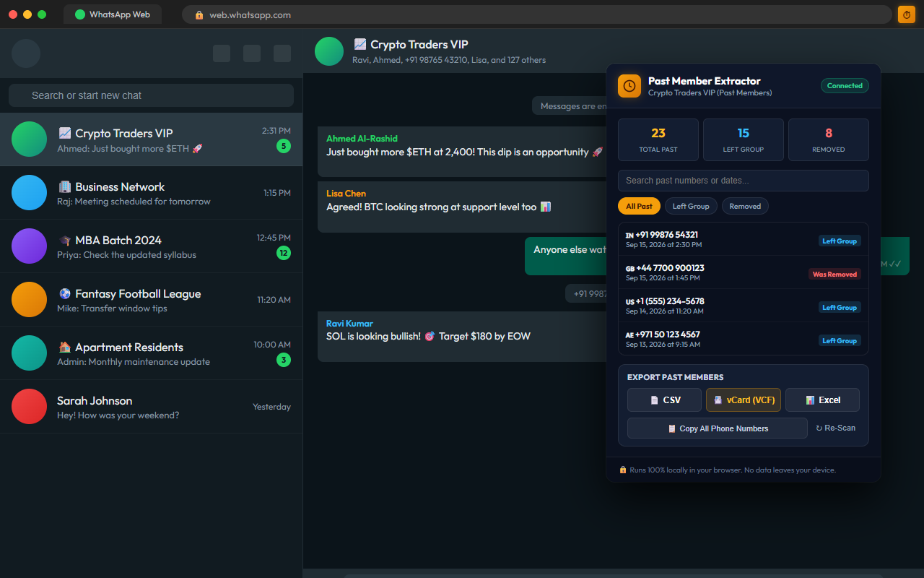Click the Crypto Traders VIP group avatar in chat header
Image resolution: width=924 pixels, height=578 pixels.
point(329,51)
